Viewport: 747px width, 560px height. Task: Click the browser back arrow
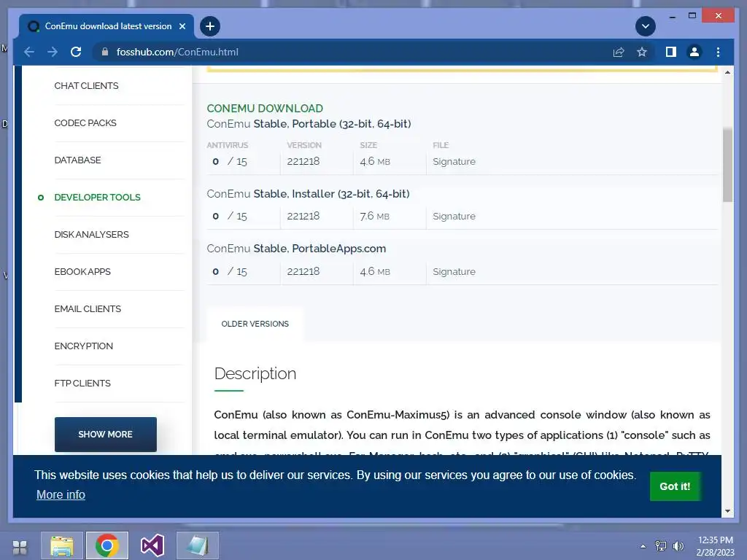(x=29, y=52)
